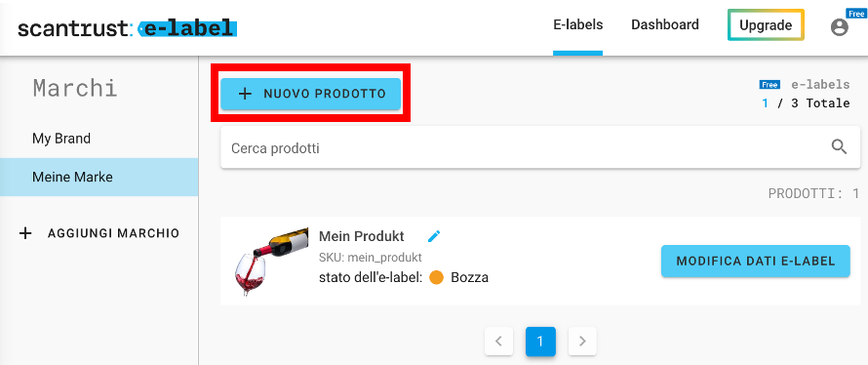Click the orange Bozza status dot
This screenshot has height=365, width=868.
[436, 277]
